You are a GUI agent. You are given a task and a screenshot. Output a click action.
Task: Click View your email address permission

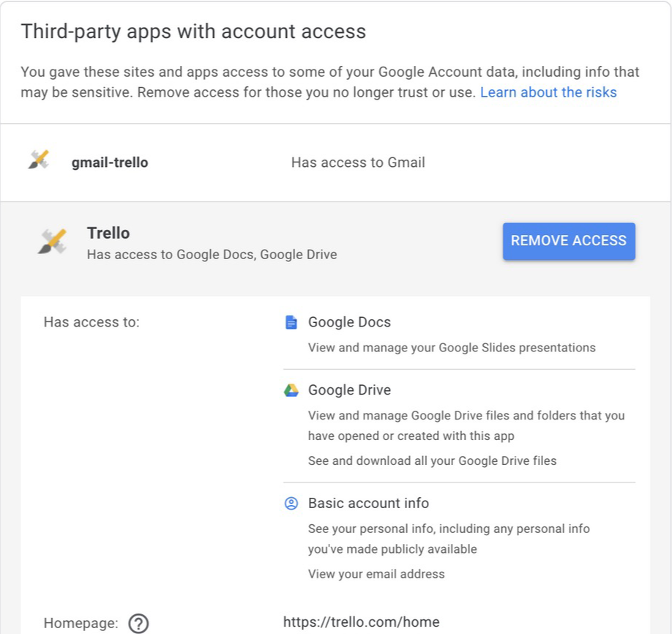coord(376,574)
